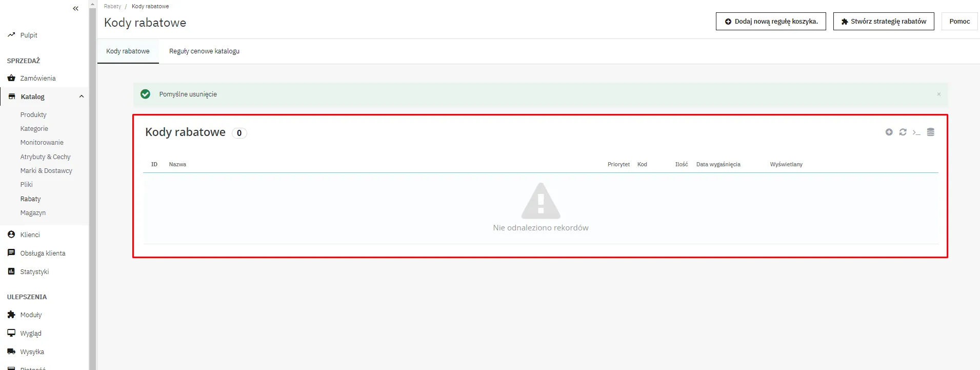Select the Kody rabatowe tab
The image size is (980, 370).
tap(128, 51)
